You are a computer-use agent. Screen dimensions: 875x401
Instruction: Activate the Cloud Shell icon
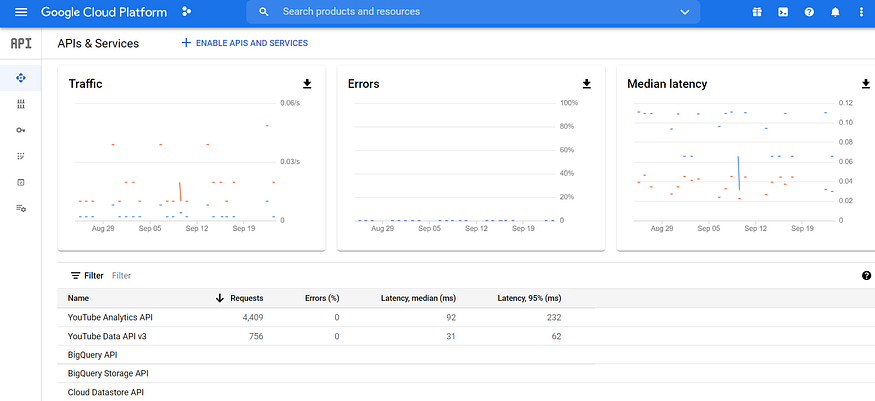(x=783, y=12)
